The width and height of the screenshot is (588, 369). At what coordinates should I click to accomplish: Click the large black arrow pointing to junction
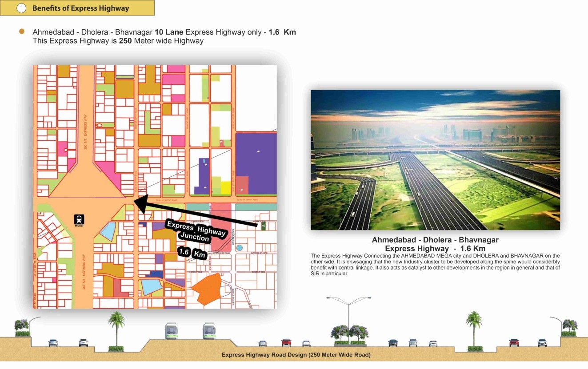click(196, 213)
